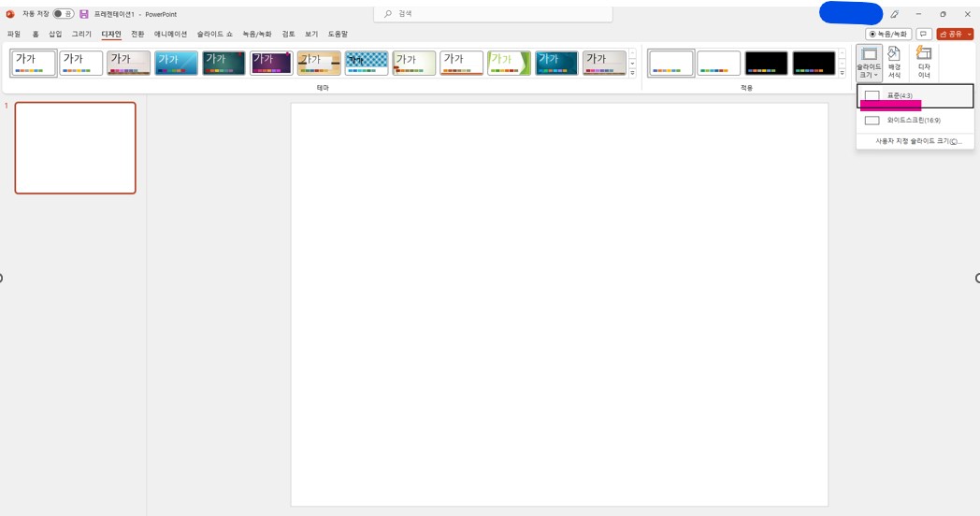
Task: Click the red 공유 button
Action: (x=955, y=34)
